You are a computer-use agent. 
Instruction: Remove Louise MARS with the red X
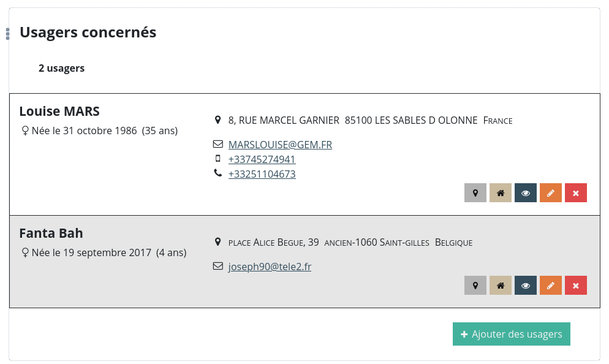pos(576,193)
